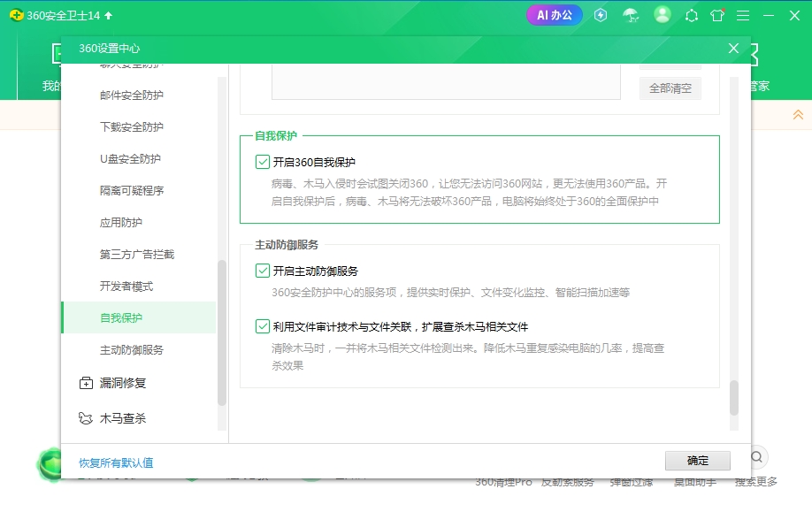Open the skin T-shirt icon
This screenshot has height=512, width=812.
point(717,16)
